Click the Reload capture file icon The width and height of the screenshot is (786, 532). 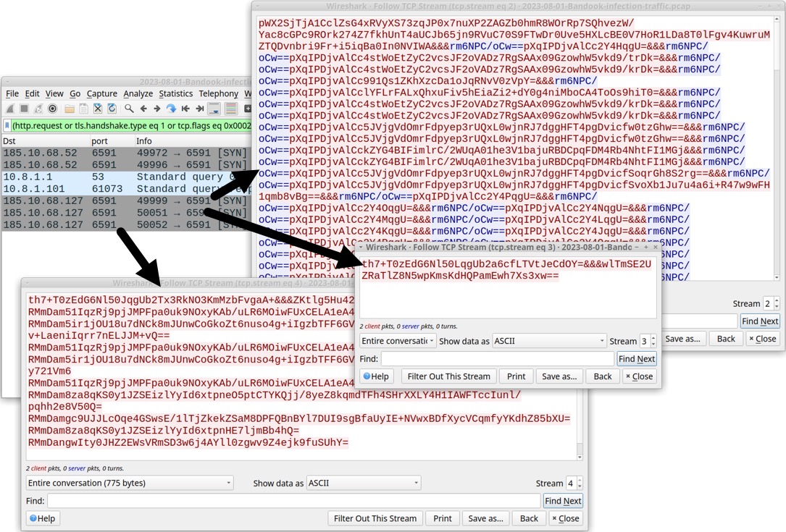112,108
